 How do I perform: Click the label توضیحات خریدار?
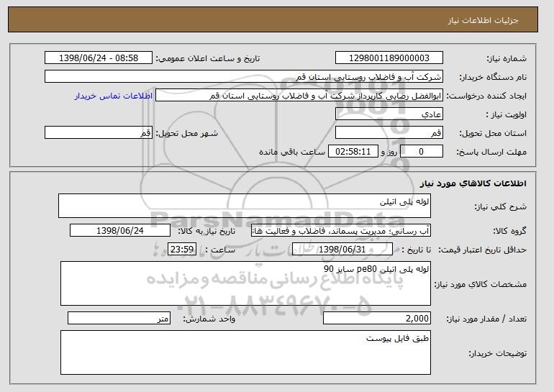point(497,353)
